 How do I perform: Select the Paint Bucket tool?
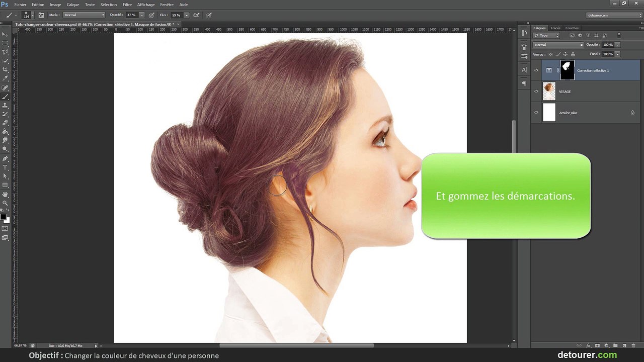point(6,132)
